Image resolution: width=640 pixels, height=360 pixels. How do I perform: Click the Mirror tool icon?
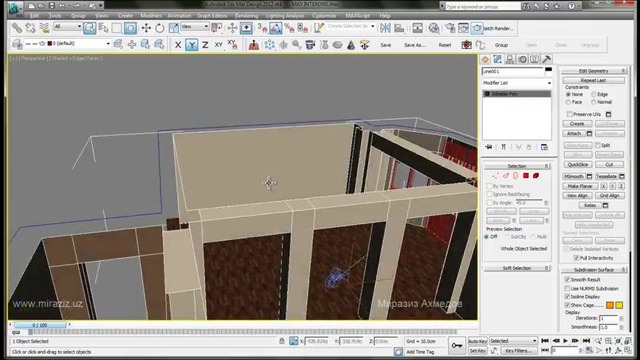pos(385,28)
